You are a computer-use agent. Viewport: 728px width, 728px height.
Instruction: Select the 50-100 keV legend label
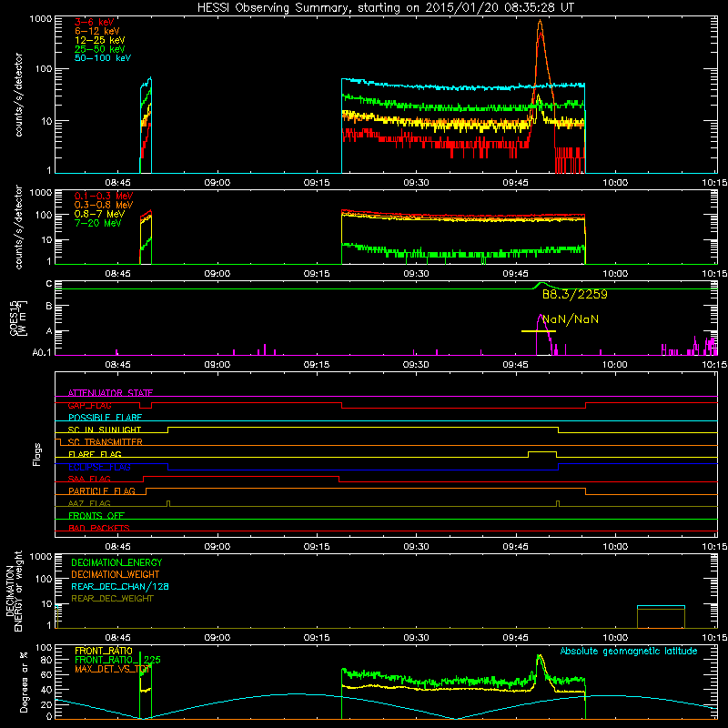pyautogui.click(x=103, y=58)
